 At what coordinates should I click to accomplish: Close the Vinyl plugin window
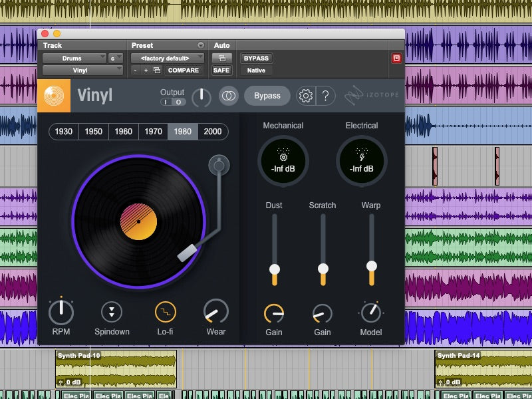(45, 34)
